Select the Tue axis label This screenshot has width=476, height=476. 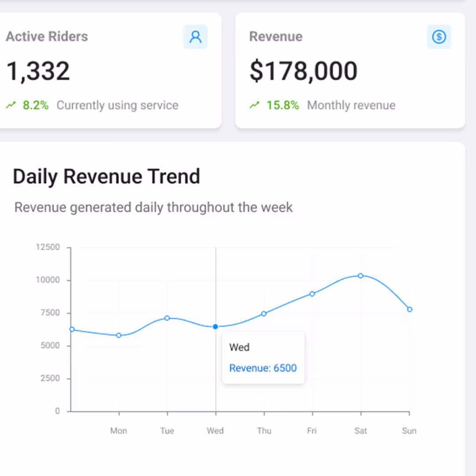point(167,431)
